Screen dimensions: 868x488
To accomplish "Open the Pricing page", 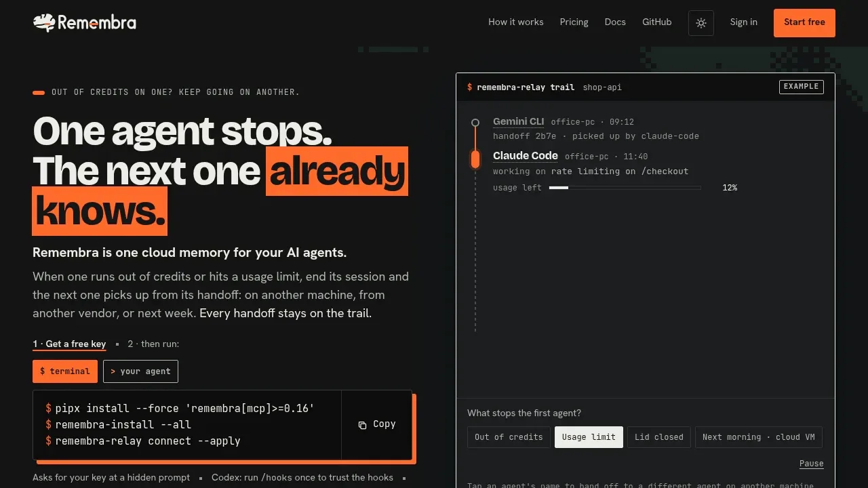I will click(x=574, y=22).
